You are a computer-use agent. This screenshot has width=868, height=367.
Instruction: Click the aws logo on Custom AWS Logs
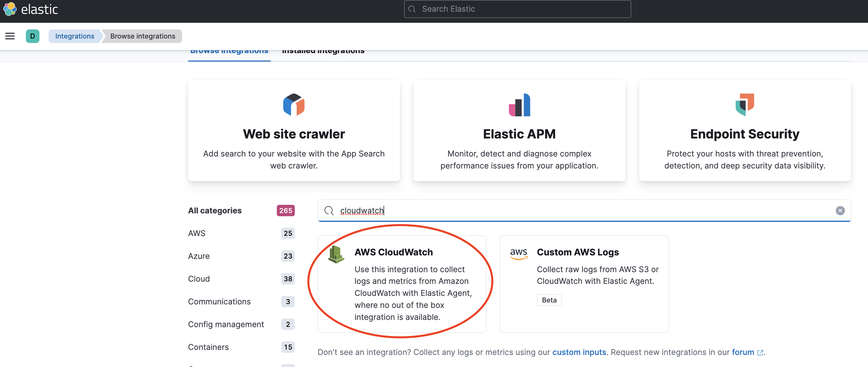click(x=518, y=254)
